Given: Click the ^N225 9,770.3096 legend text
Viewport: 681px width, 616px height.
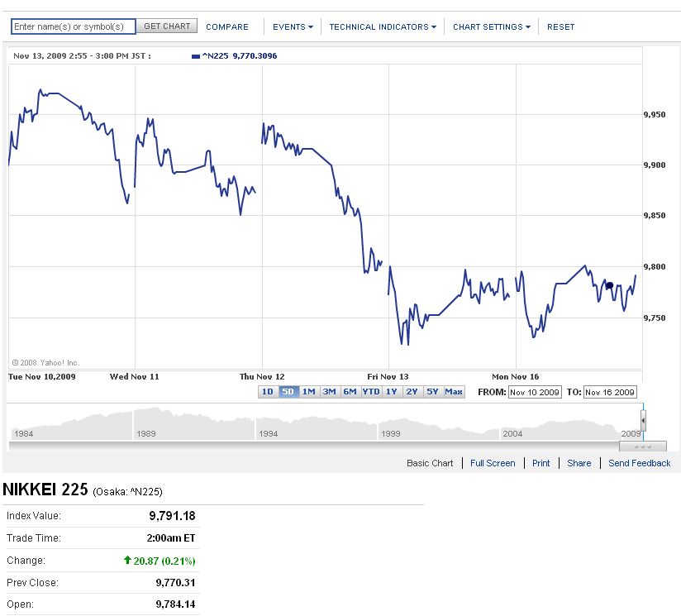Looking at the screenshot, I should [240, 56].
